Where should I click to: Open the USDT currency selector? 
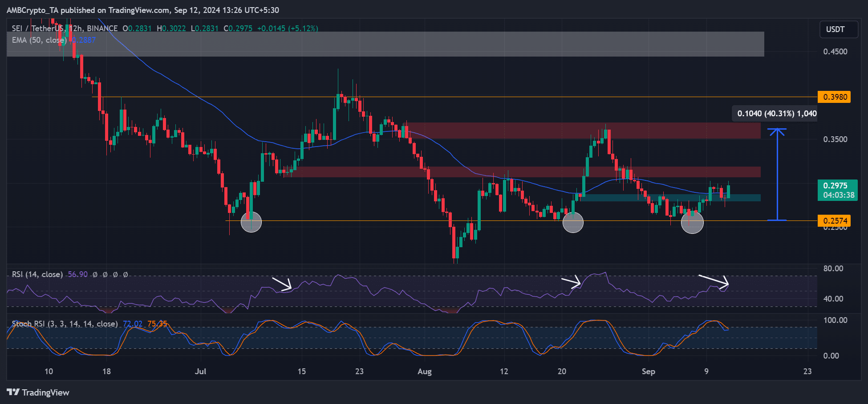pyautogui.click(x=835, y=29)
